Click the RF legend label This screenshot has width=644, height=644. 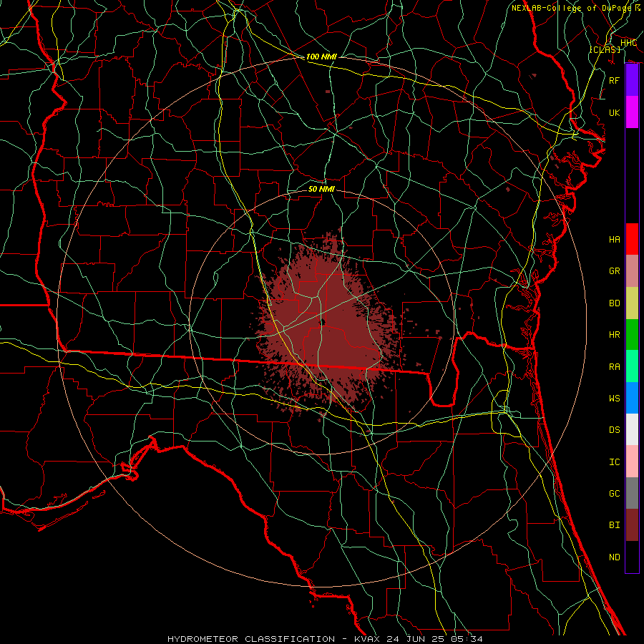click(614, 80)
